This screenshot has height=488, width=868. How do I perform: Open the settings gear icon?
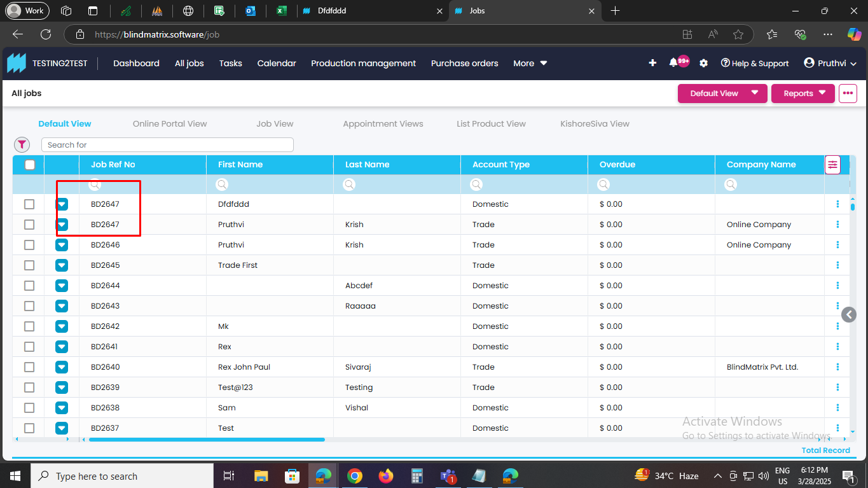703,63
